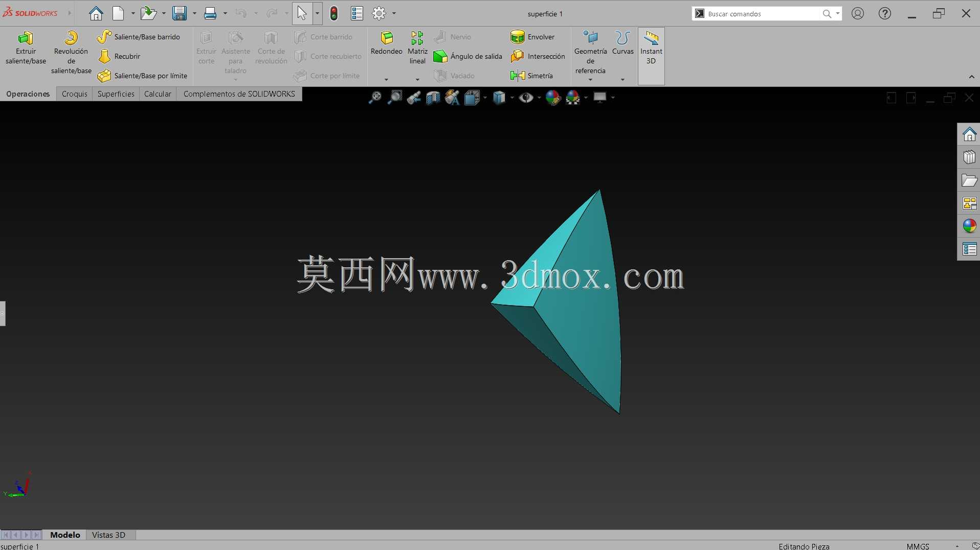
Task: Click the Select cursor tool
Action: 302,13
